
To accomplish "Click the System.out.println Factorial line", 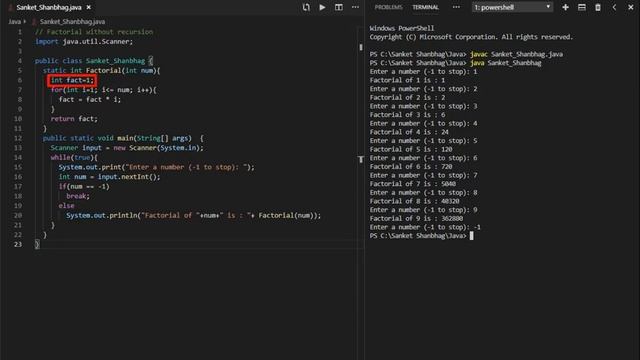I will pos(193,215).
